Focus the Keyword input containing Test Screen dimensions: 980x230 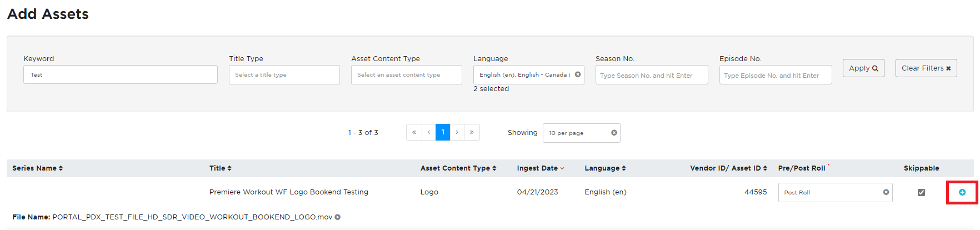pyautogui.click(x=121, y=75)
